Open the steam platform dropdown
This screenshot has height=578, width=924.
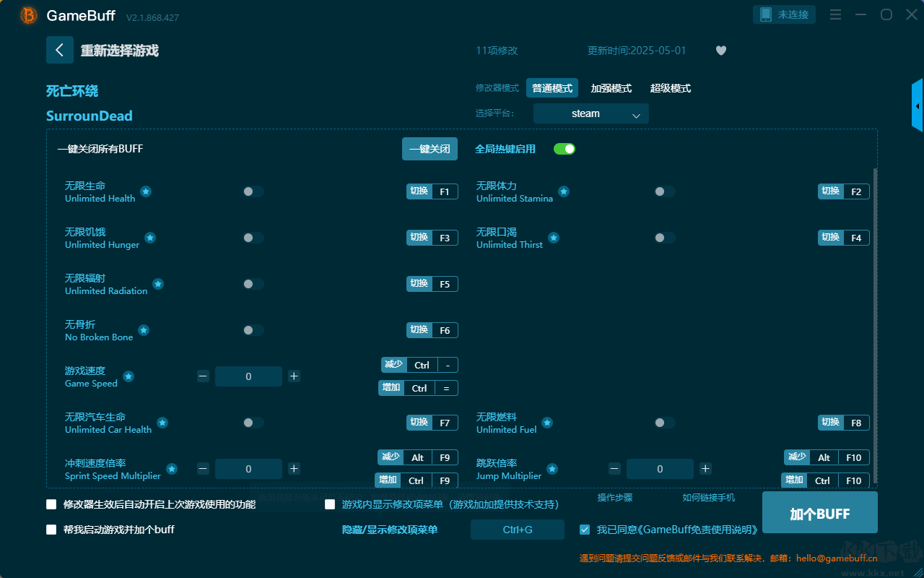point(591,113)
